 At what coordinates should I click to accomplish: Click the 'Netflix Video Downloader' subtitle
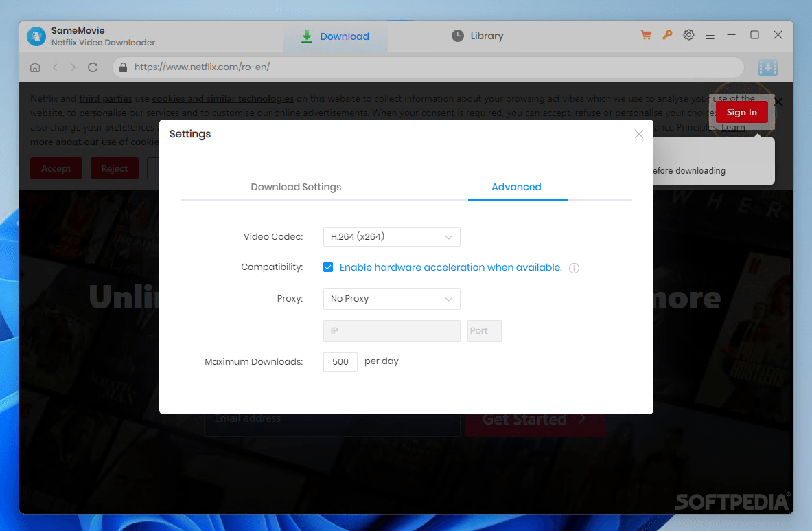tap(103, 43)
